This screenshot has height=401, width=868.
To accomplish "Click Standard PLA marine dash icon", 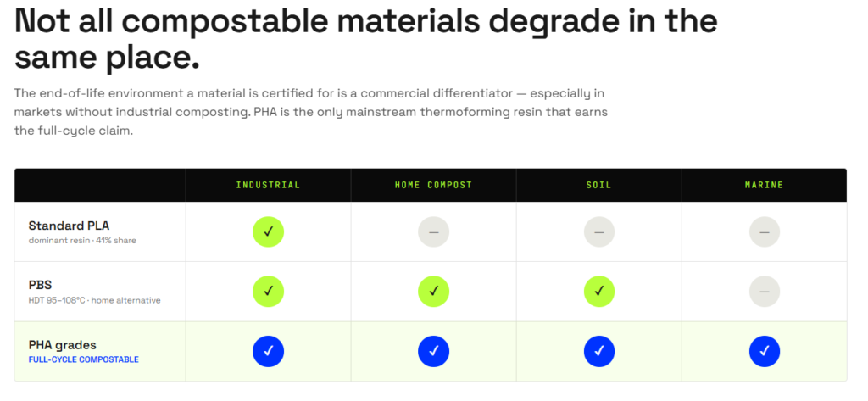I will click(x=765, y=232).
